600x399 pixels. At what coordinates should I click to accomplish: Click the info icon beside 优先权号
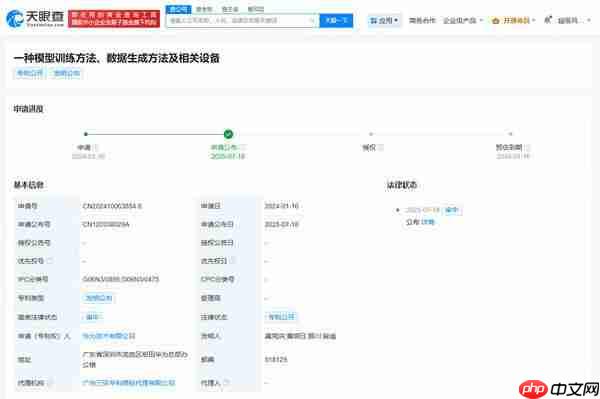coord(50,261)
